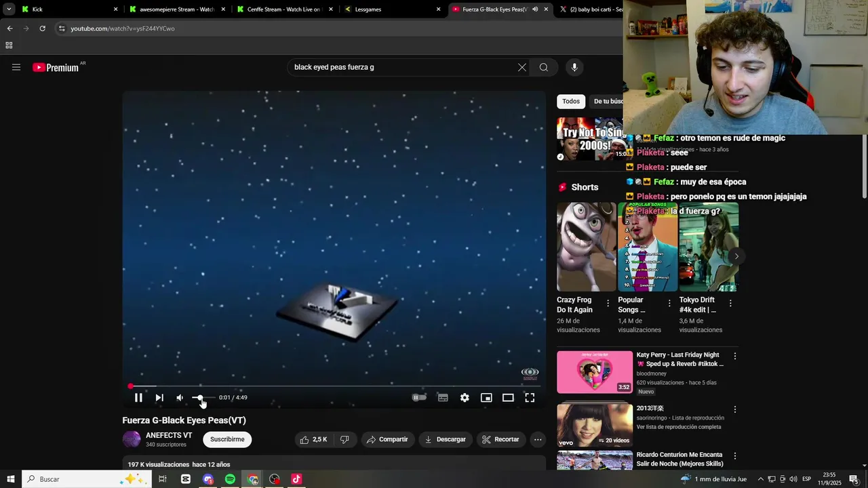The image size is (868, 488).
Task: Open options for Tokyo Drift short
Action: [730, 303]
